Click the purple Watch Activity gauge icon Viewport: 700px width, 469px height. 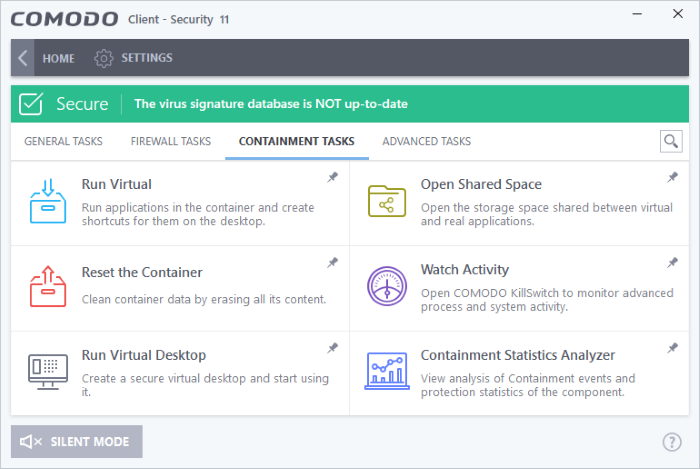387,286
